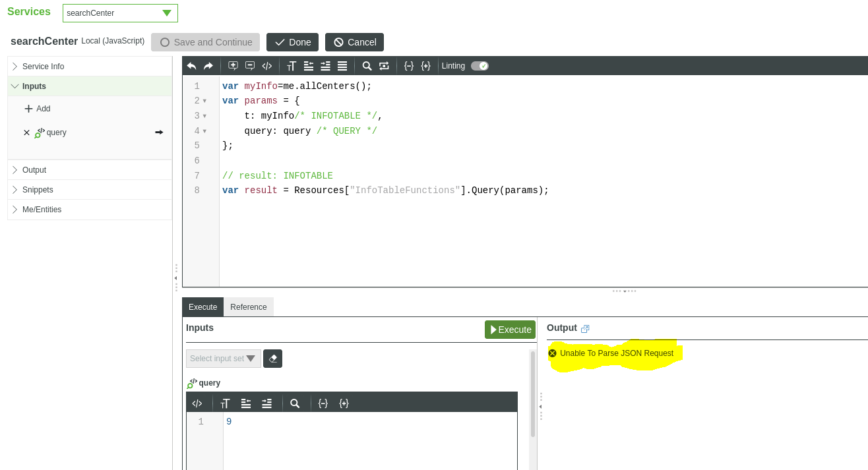Screen dimensions: 868x470
Task: Click the justify lines icon in main toolbar
Action: pos(342,66)
